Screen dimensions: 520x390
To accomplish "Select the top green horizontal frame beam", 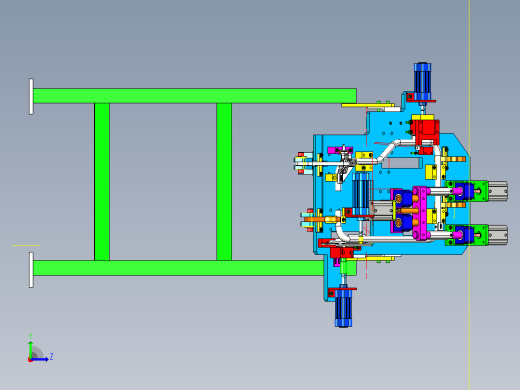I will 195,96.
